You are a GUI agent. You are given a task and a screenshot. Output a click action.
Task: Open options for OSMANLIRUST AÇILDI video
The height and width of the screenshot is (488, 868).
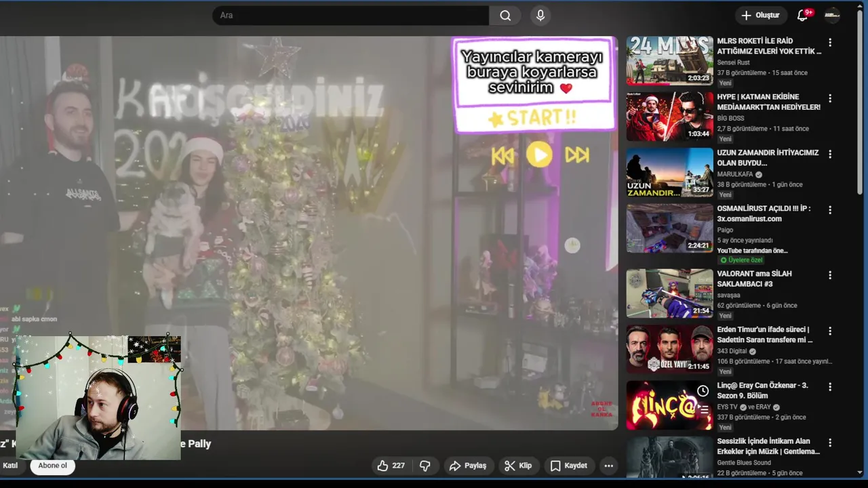tap(830, 210)
